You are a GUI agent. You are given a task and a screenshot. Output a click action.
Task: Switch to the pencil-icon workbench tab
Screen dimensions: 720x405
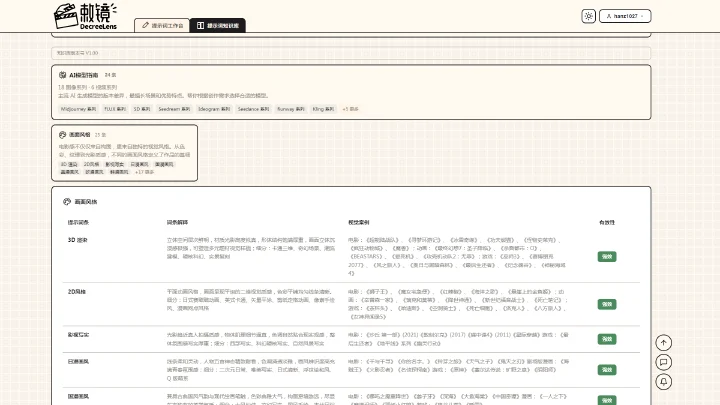pyautogui.click(x=162, y=25)
